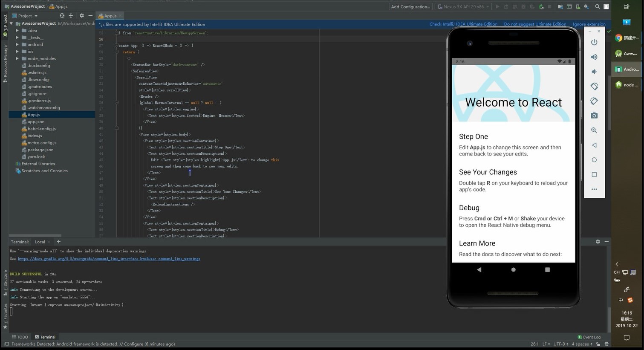
Task: Open the LF line separator selector in status bar
Action: tap(546, 344)
